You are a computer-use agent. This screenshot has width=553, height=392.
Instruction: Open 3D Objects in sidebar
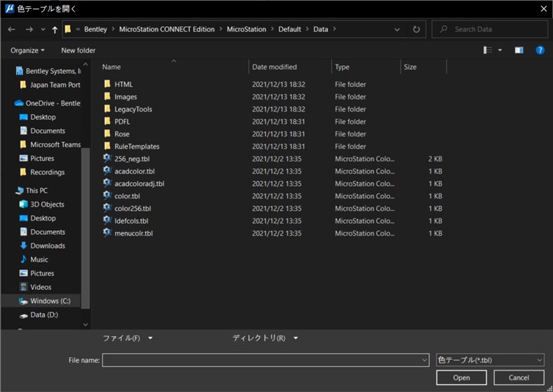[42, 204]
